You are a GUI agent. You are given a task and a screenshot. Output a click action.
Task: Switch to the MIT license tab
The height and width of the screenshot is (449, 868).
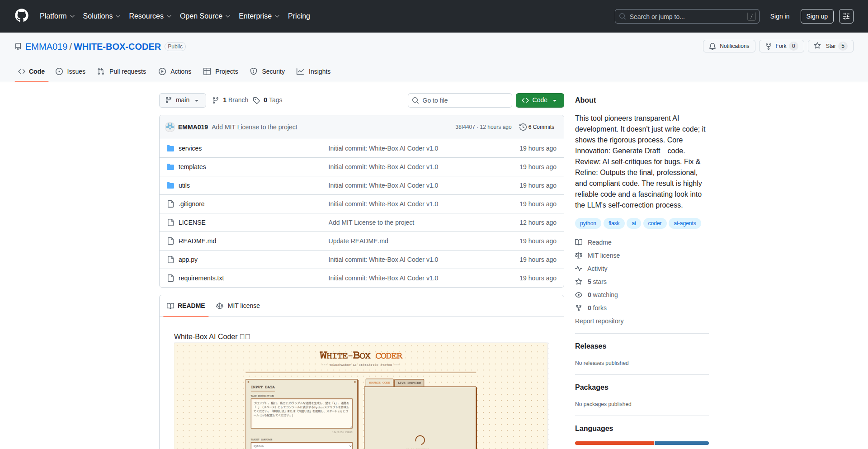(x=238, y=306)
